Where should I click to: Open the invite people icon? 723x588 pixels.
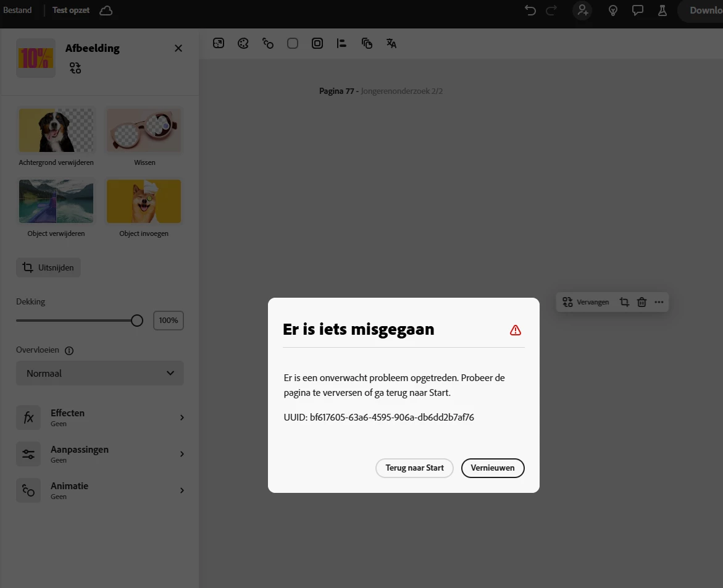point(583,10)
